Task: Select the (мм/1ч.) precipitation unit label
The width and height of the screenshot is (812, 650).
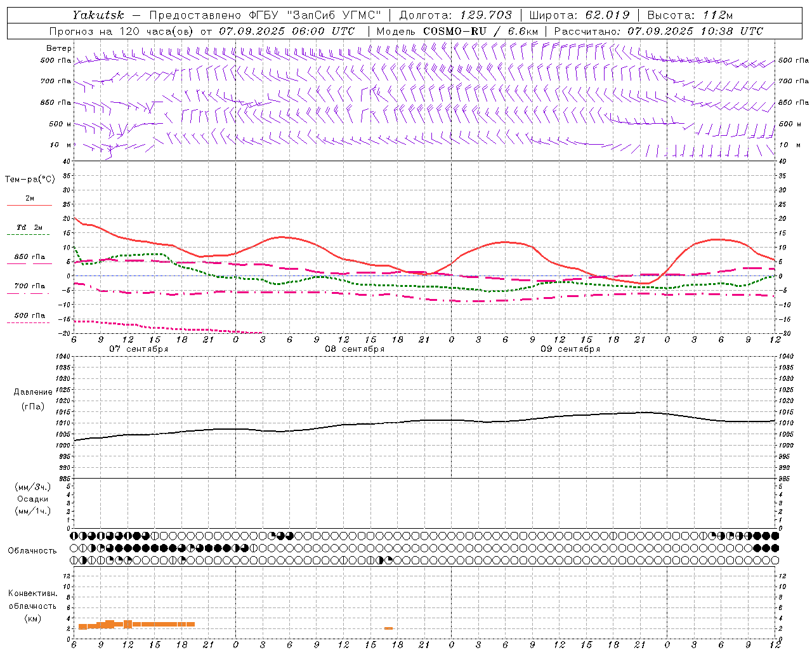Action: click(x=33, y=511)
